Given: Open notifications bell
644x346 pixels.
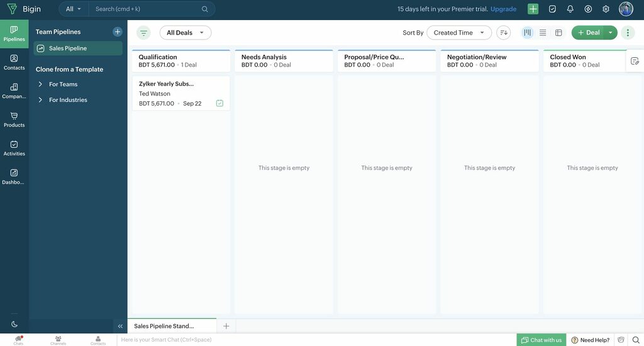Looking at the screenshot, I should tap(570, 9).
